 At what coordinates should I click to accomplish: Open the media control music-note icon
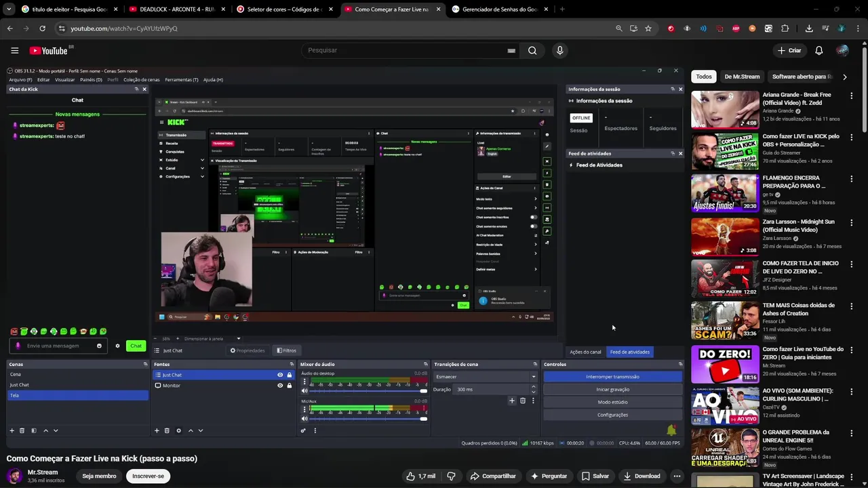(825, 28)
